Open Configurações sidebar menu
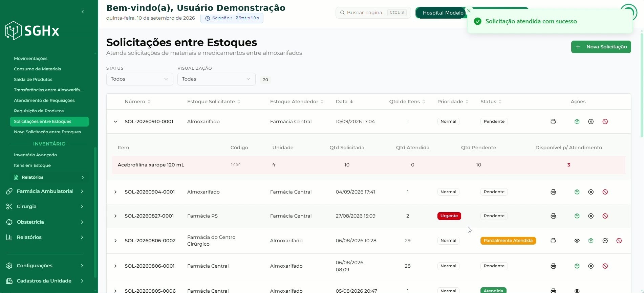Viewport: 644px width, 293px height. pos(45,266)
